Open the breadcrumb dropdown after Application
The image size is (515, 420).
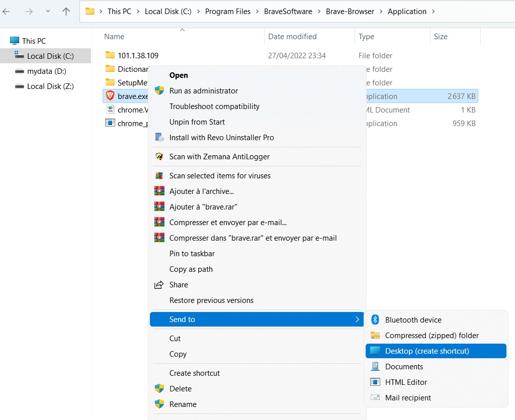[x=434, y=11]
